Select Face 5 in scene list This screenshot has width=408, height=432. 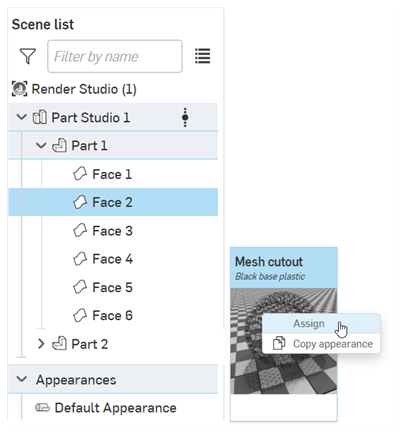pyautogui.click(x=113, y=287)
